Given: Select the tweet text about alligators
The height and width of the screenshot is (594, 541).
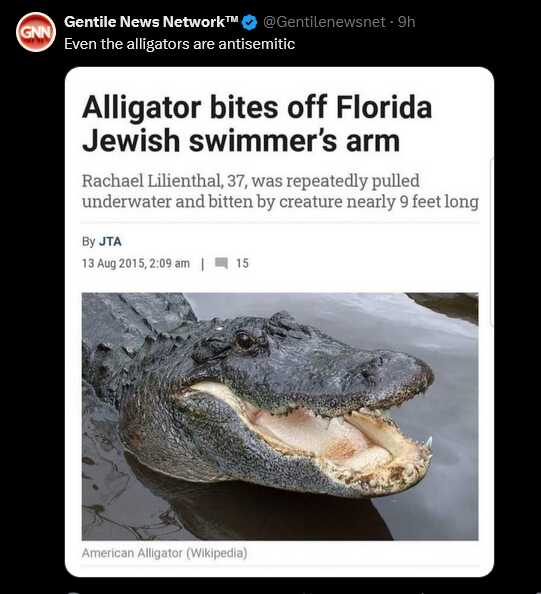Looking at the screenshot, I should [x=180, y=44].
